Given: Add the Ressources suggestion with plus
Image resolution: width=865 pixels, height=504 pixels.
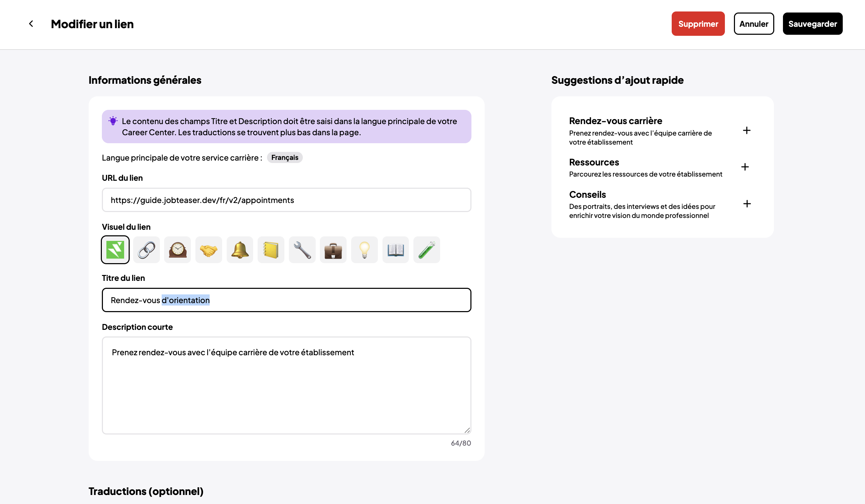Looking at the screenshot, I should pos(745,167).
